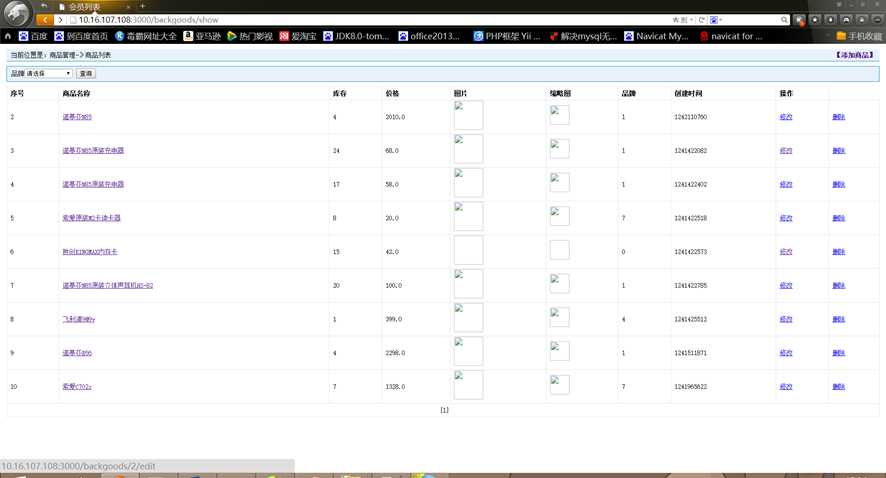Open the Navicat My... bookmark
Screen dimensions: 886x478
(x=656, y=36)
